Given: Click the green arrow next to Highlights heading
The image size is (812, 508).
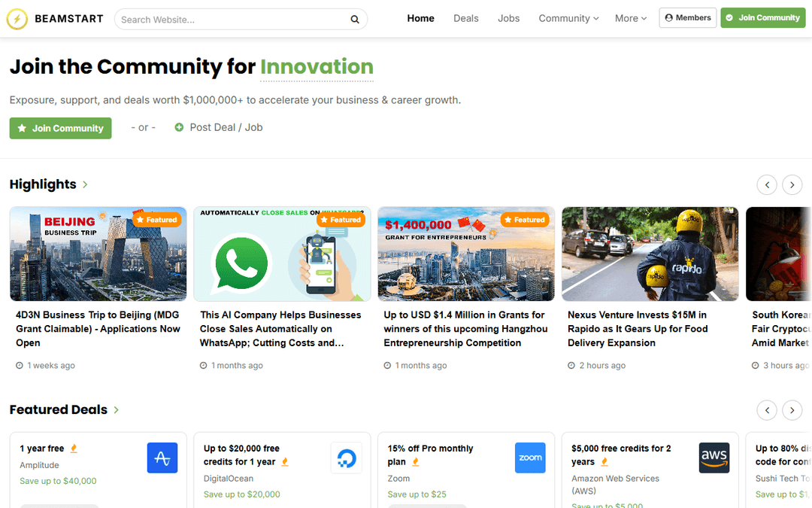Looking at the screenshot, I should [x=86, y=184].
